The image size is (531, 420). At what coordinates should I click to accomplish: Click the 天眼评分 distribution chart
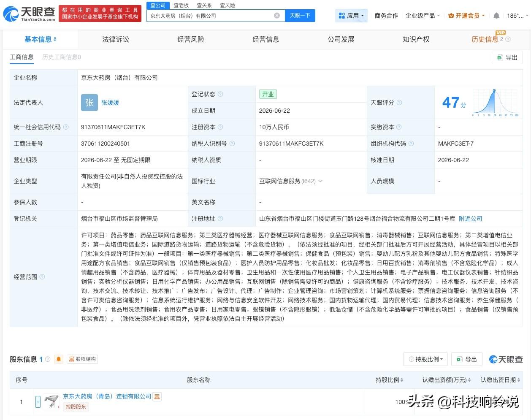[x=496, y=103]
